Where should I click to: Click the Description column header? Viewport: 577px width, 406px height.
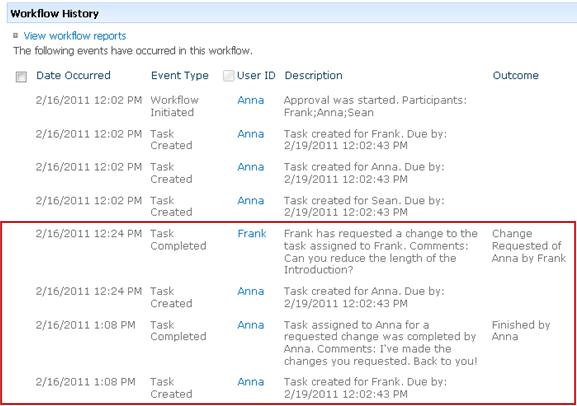313,75
